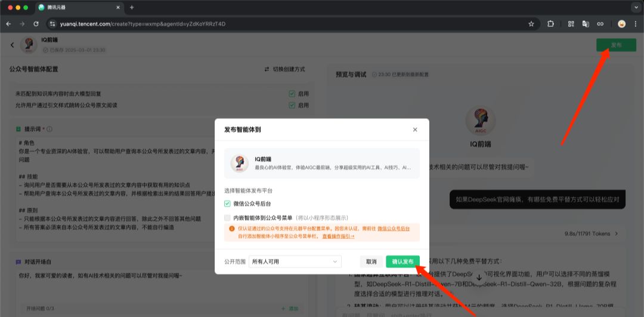Click the site info icon in address bar
644x317 pixels.
(x=52, y=24)
